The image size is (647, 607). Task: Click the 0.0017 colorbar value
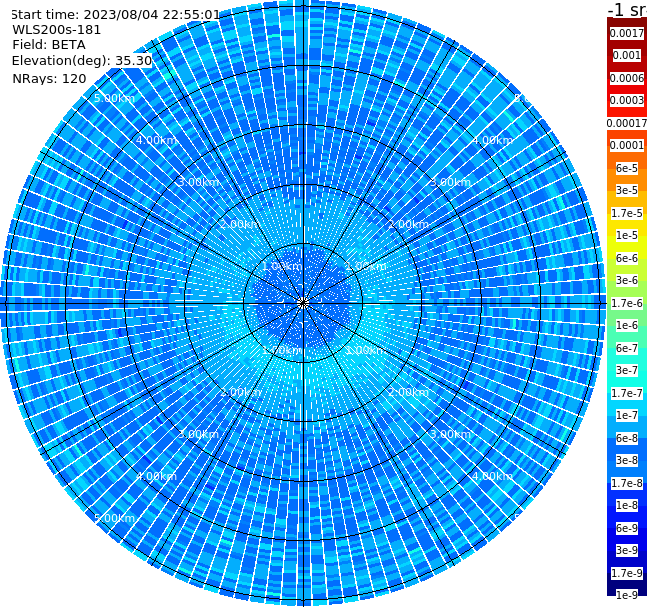coord(627,33)
